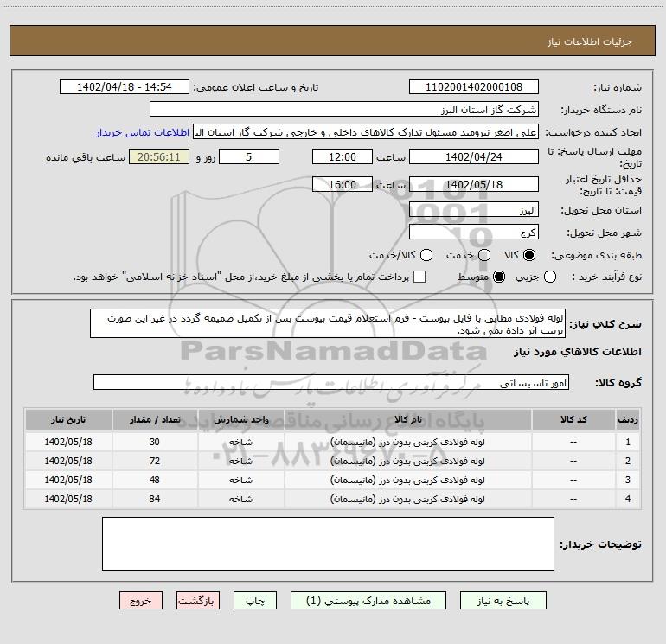666x644 pixels.
Task: Click the 'شماره نیاز' number field
Action: pyautogui.click(x=473, y=87)
